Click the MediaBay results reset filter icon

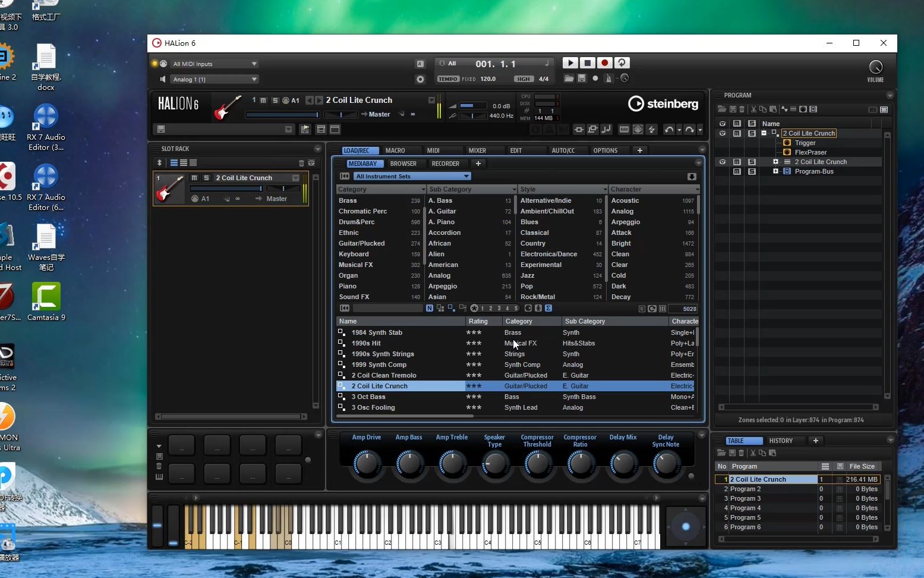pyautogui.click(x=344, y=308)
